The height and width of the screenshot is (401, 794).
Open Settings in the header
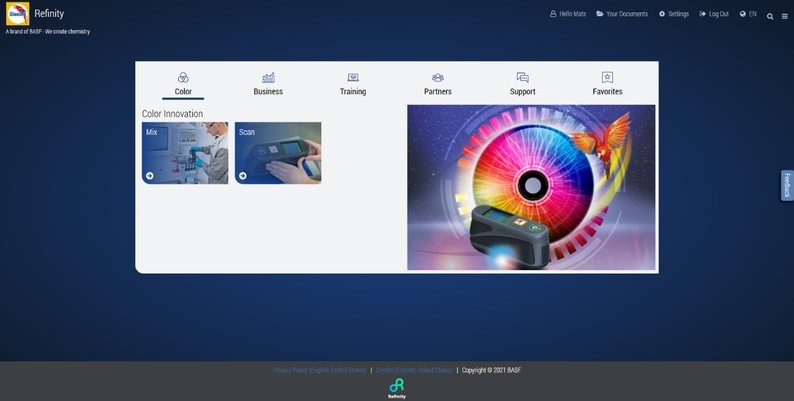[x=674, y=14]
